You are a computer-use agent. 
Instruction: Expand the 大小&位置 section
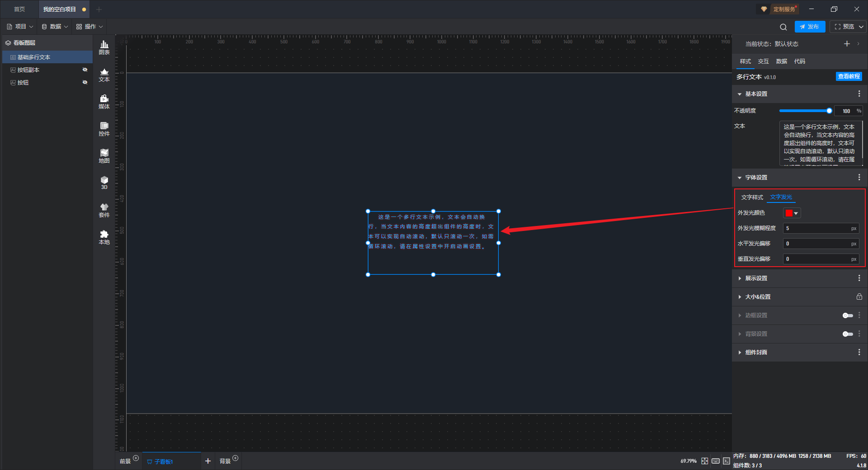(x=740, y=297)
